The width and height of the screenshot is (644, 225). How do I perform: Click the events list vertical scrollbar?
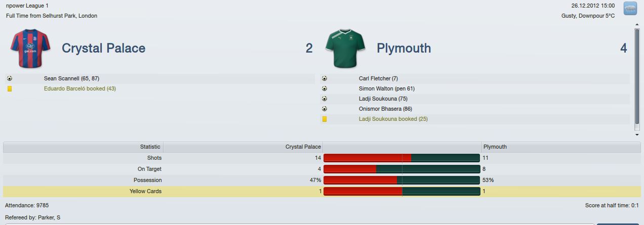tap(637, 76)
